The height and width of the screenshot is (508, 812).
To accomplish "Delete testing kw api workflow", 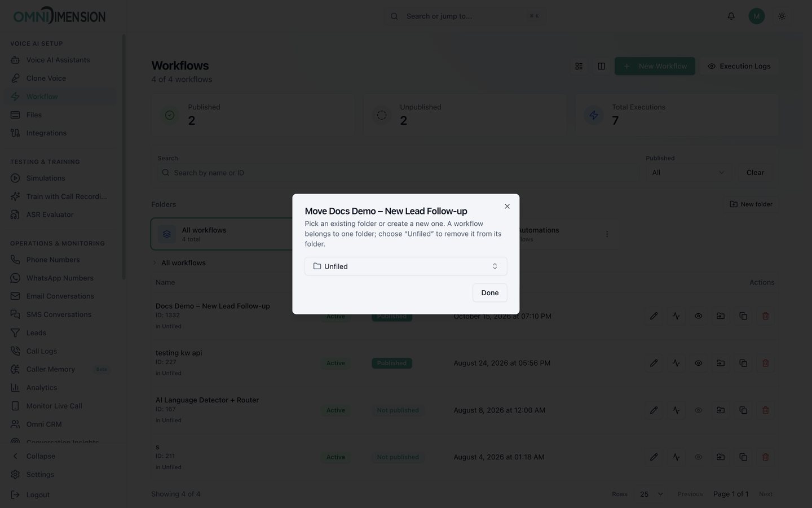I will [x=765, y=363].
